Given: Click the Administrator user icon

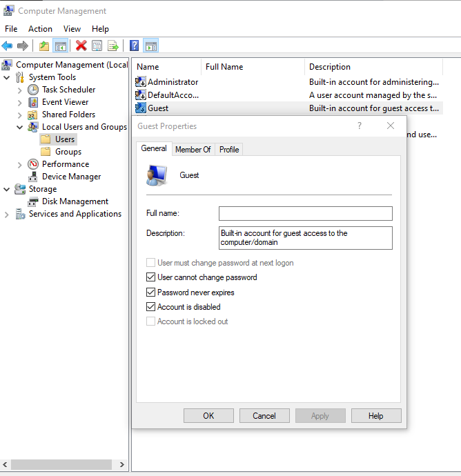Looking at the screenshot, I should point(141,81).
